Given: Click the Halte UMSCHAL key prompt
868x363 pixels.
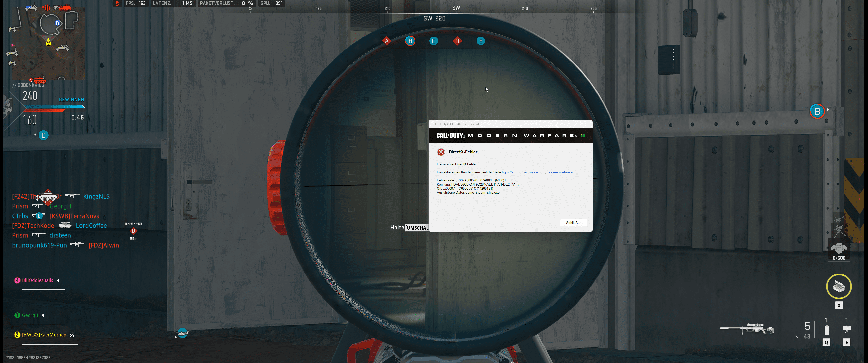Looking at the screenshot, I should [410, 228].
